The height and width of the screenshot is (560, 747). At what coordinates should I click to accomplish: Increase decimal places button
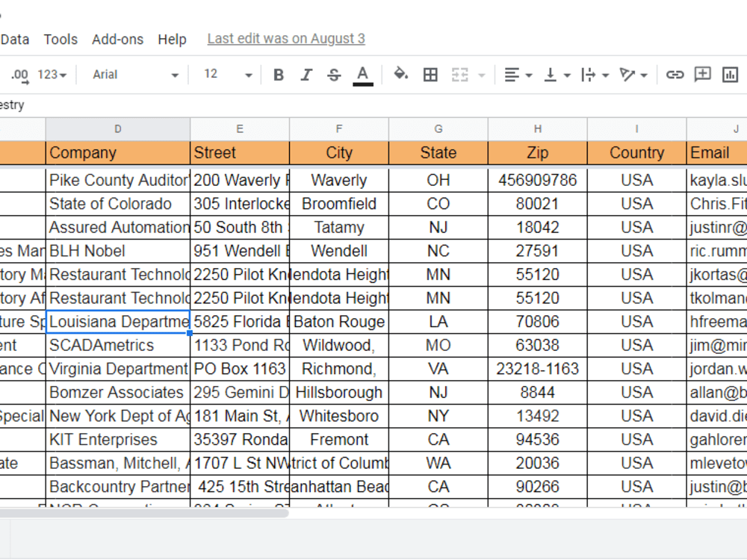coord(20,75)
